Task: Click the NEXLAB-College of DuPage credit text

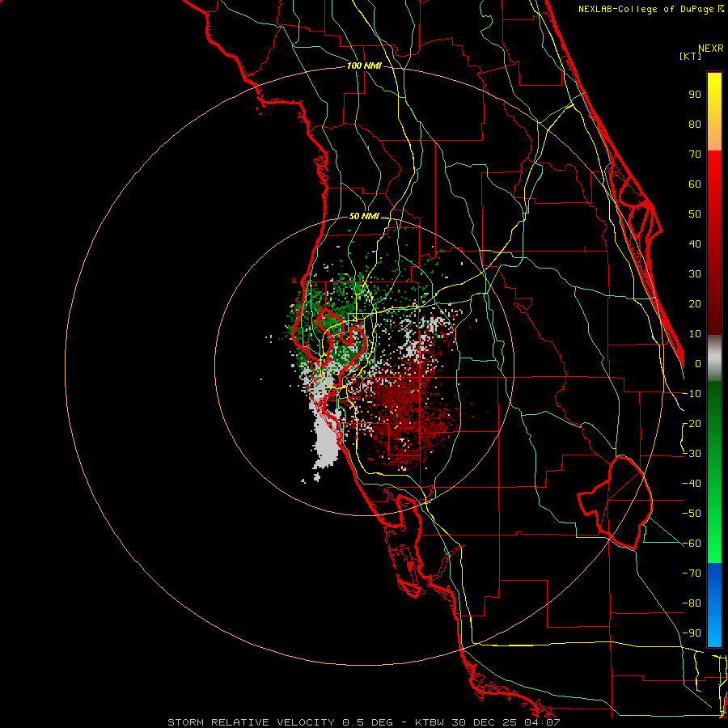Action: point(650,9)
